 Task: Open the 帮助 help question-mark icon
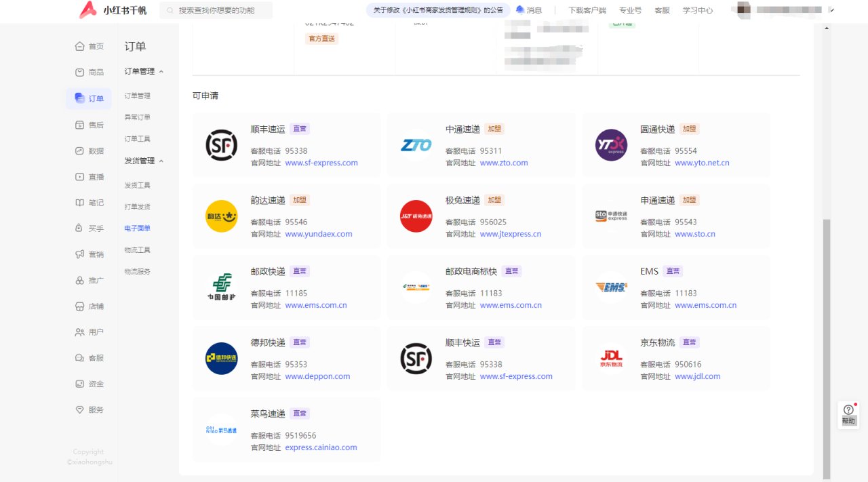click(848, 409)
